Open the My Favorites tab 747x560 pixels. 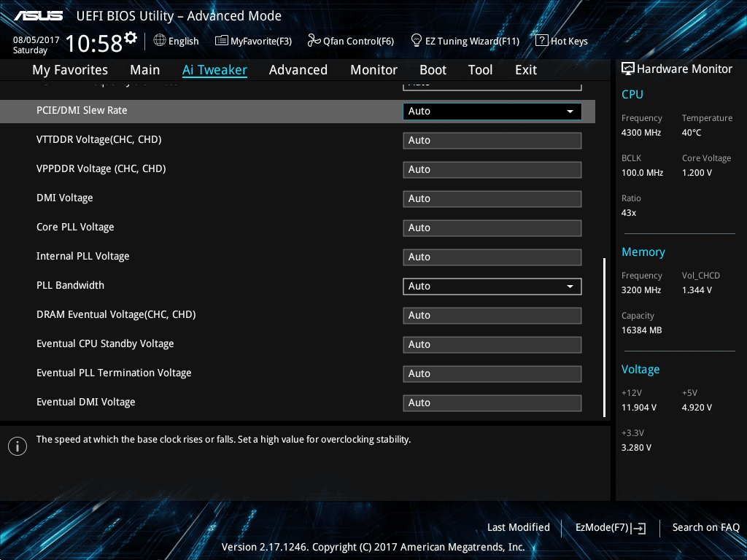point(70,70)
